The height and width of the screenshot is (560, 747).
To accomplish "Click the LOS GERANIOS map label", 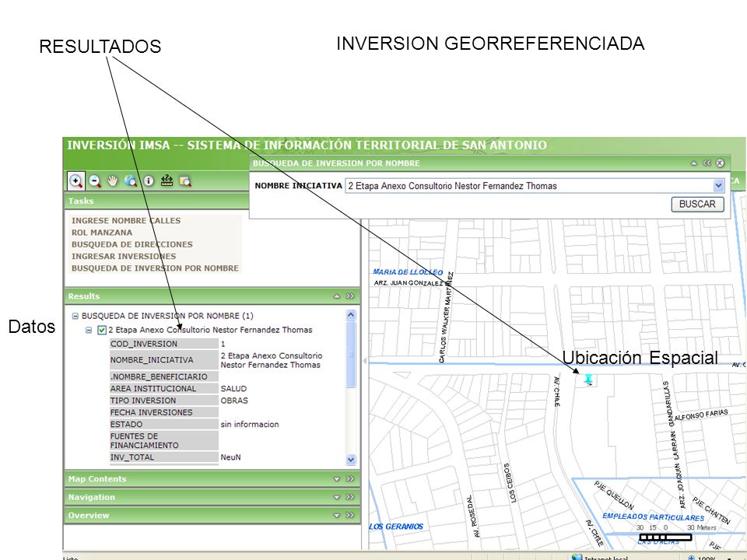I will pos(396,527).
